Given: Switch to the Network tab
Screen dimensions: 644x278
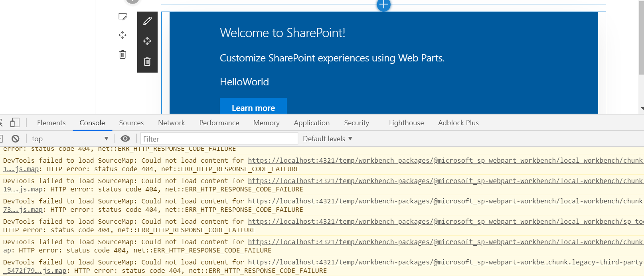Looking at the screenshot, I should pyautogui.click(x=172, y=123).
